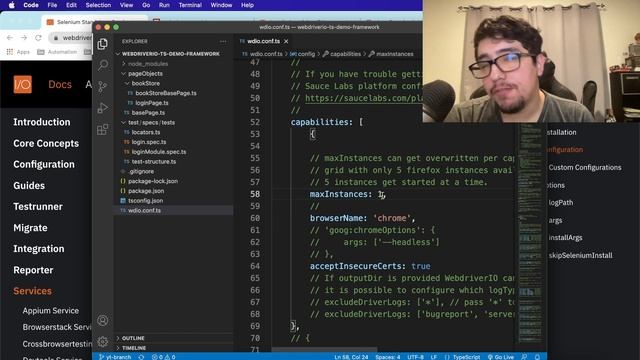Open the Selection menu
The image size is (640, 360).
point(98,5)
